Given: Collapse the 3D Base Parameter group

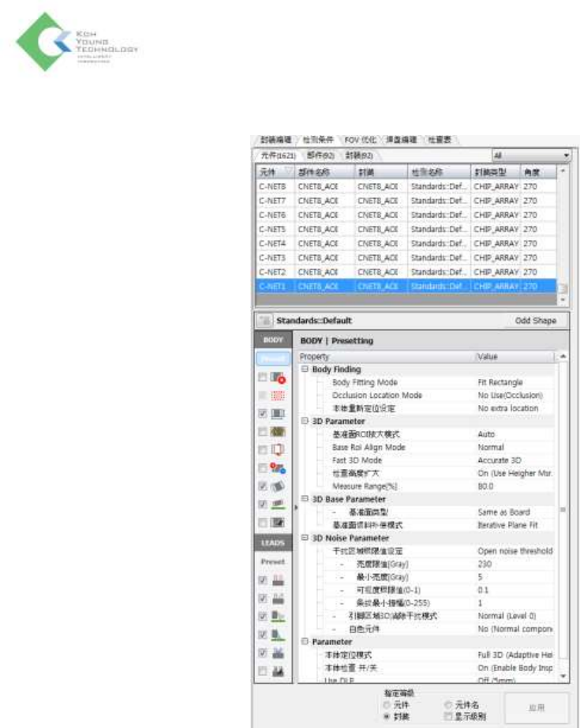Looking at the screenshot, I should click(305, 499).
